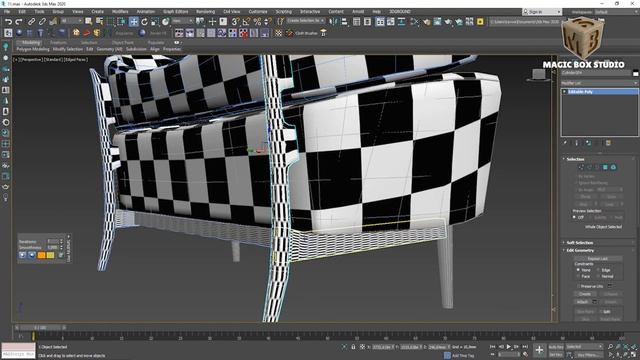
Task: Select Element sub-object level icon
Action: pyautogui.click(x=613, y=167)
